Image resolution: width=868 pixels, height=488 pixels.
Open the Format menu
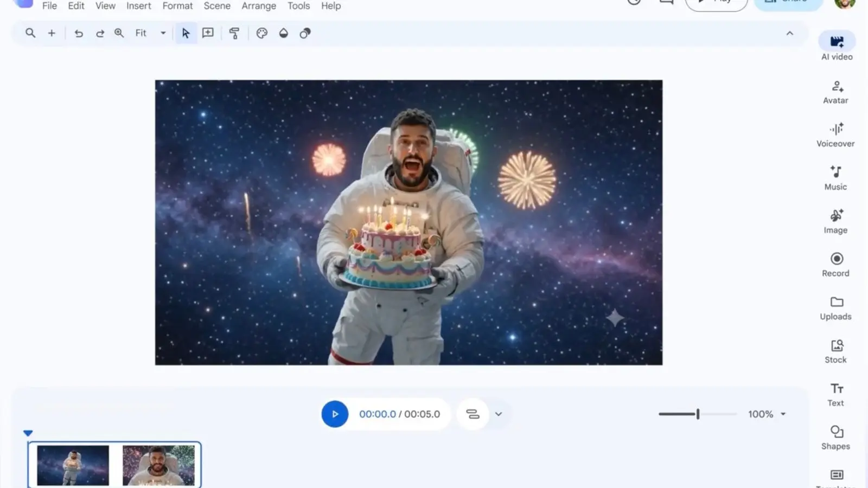177,6
